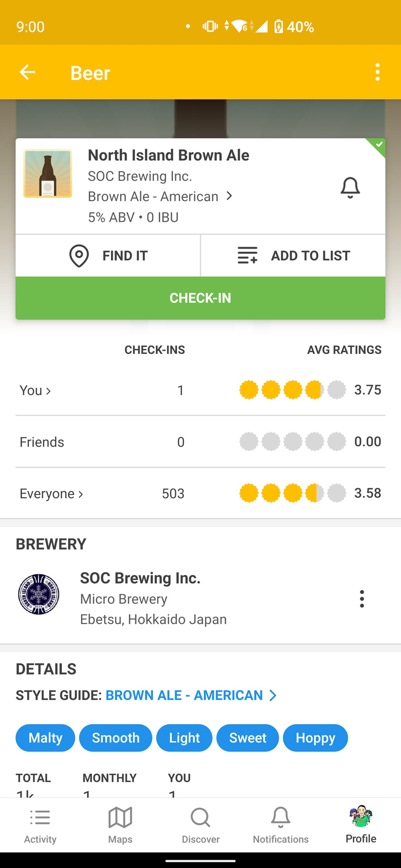Open SOC Brewing Inc. brewery logo
This screenshot has width=401, height=868.
tap(39, 594)
